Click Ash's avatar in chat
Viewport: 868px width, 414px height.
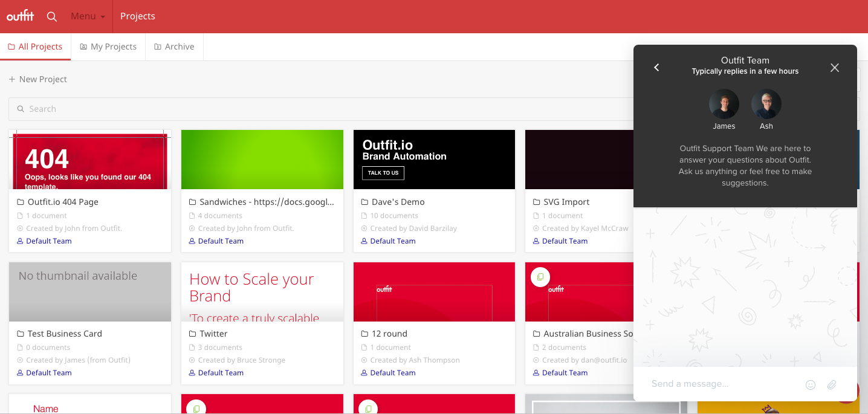click(x=766, y=104)
